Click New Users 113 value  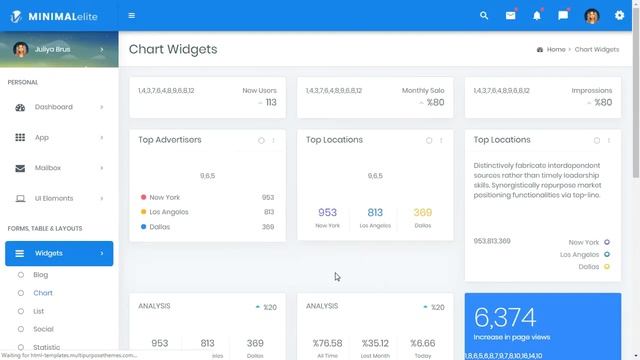(x=271, y=102)
